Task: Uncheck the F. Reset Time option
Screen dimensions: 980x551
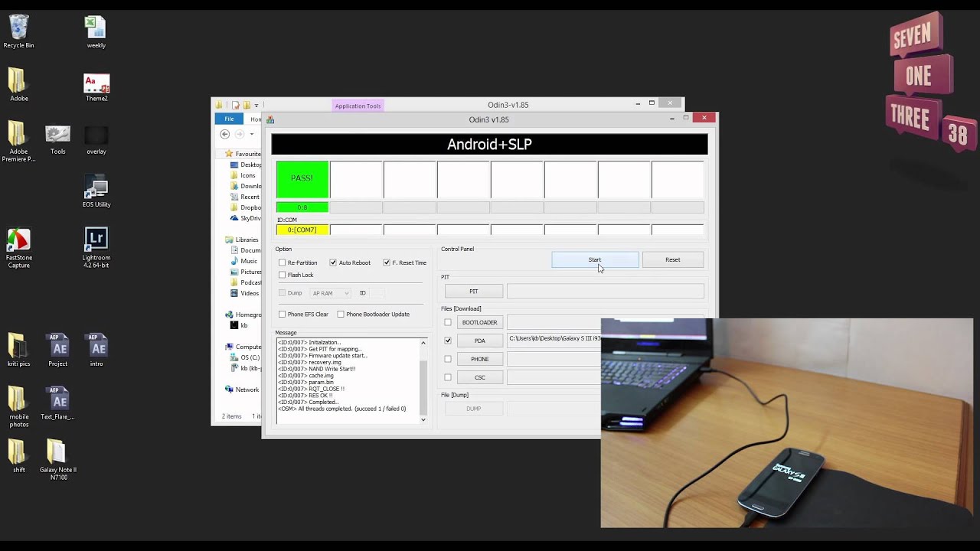Action: [x=386, y=262]
